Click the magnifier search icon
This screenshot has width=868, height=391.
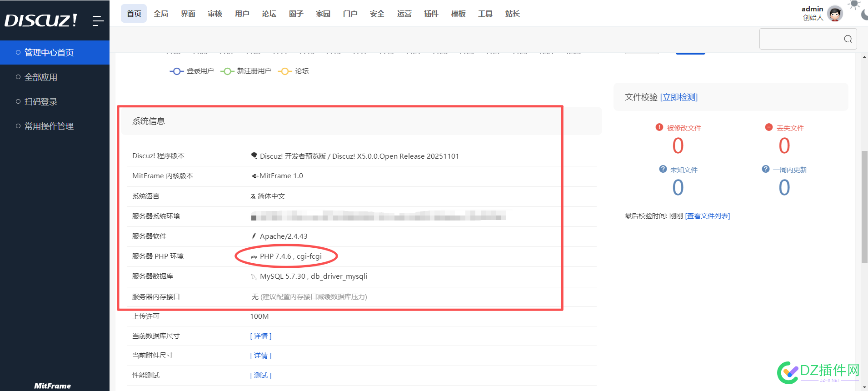pos(848,39)
